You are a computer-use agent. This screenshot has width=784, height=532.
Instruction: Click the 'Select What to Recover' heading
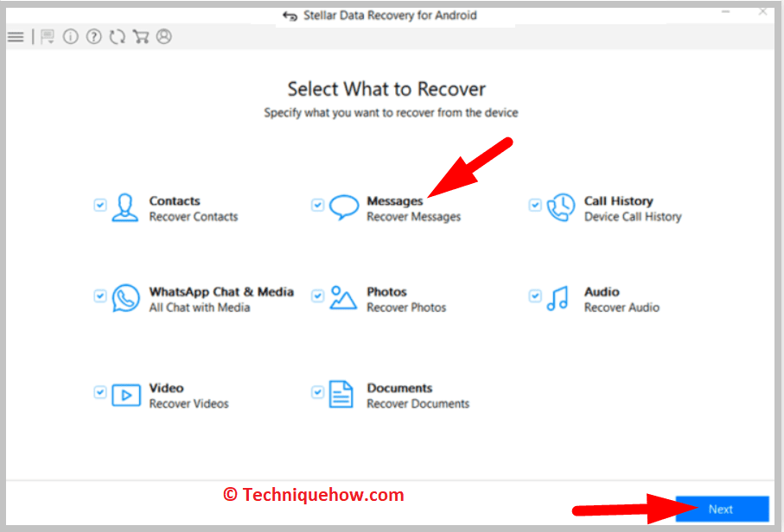pyautogui.click(x=386, y=90)
